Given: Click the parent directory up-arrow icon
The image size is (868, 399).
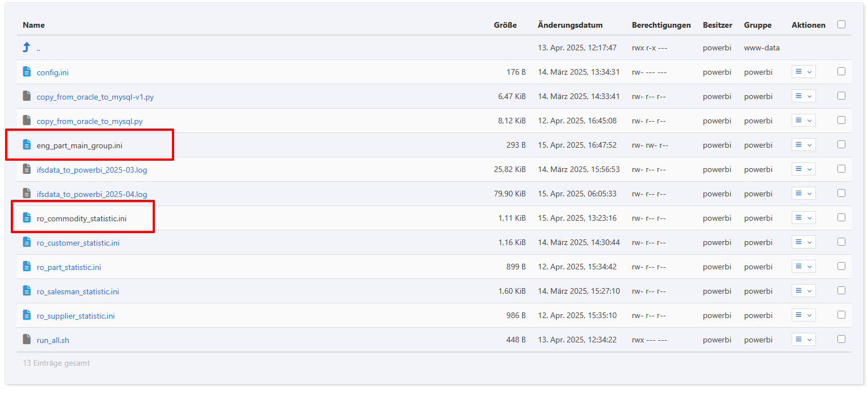Looking at the screenshot, I should pos(27,48).
